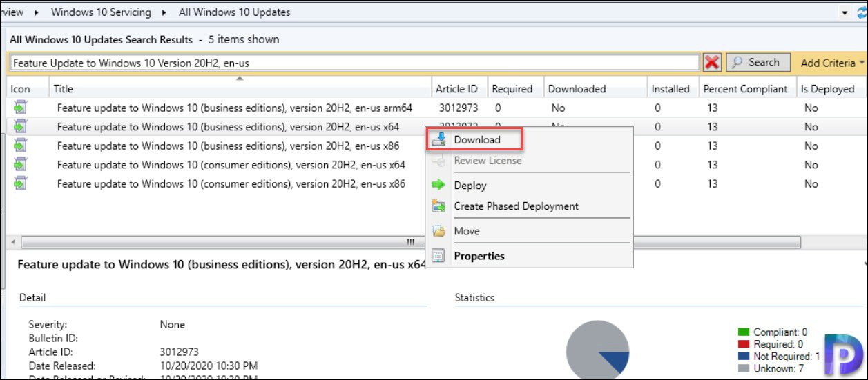This screenshot has width=868, height=380.
Task: Click the horizontal scrollbar of the results list
Action: (410, 242)
